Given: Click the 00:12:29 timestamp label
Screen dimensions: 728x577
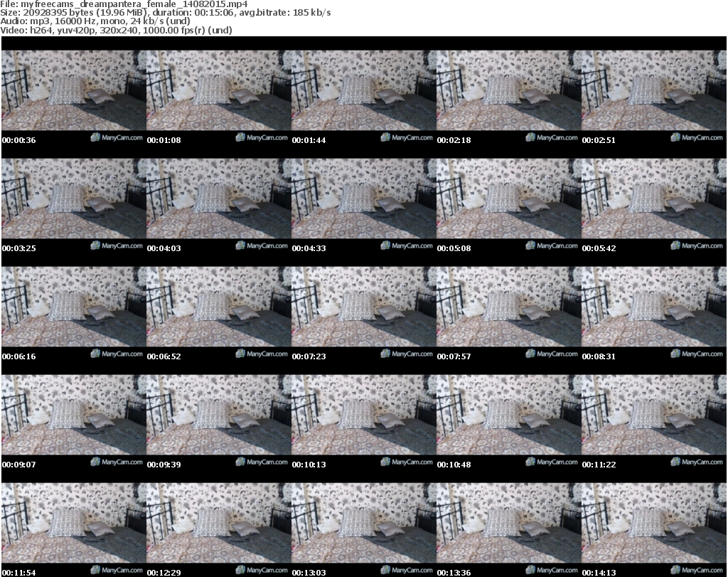Looking at the screenshot, I should coord(164,573).
